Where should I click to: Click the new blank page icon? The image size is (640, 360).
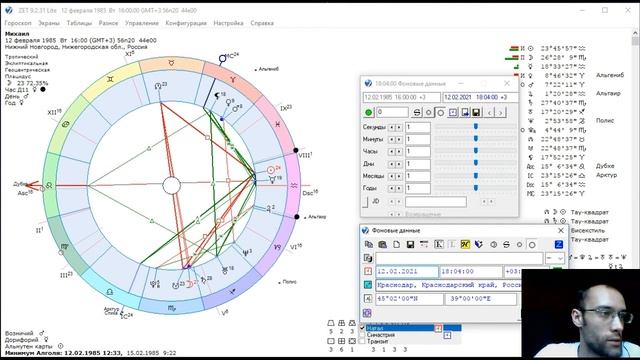[396, 244]
